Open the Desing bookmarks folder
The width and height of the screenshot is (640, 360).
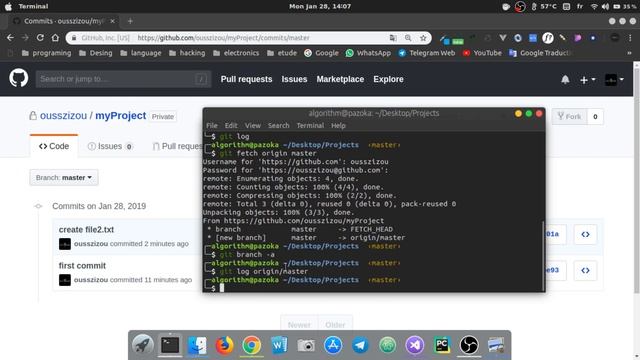pos(96,53)
